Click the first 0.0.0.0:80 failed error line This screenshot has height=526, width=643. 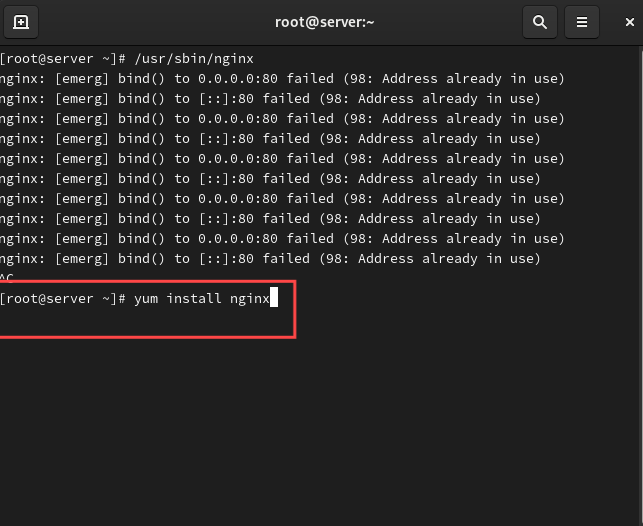[282, 78]
